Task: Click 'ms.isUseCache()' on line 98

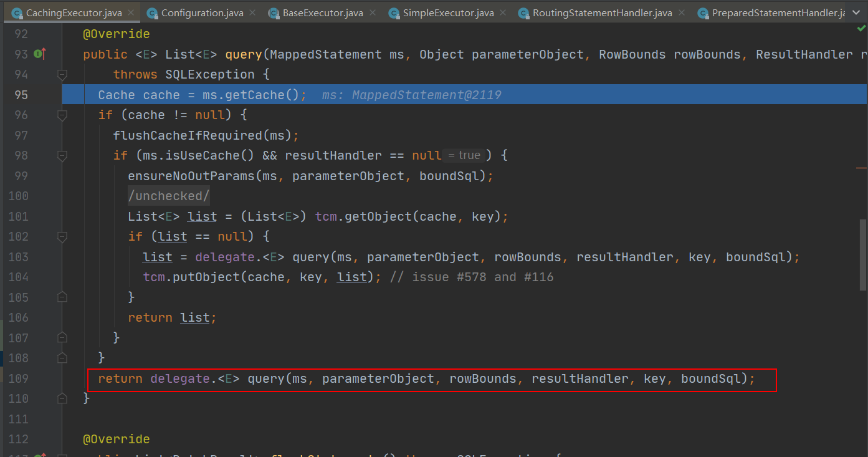Action: [199, 155]
